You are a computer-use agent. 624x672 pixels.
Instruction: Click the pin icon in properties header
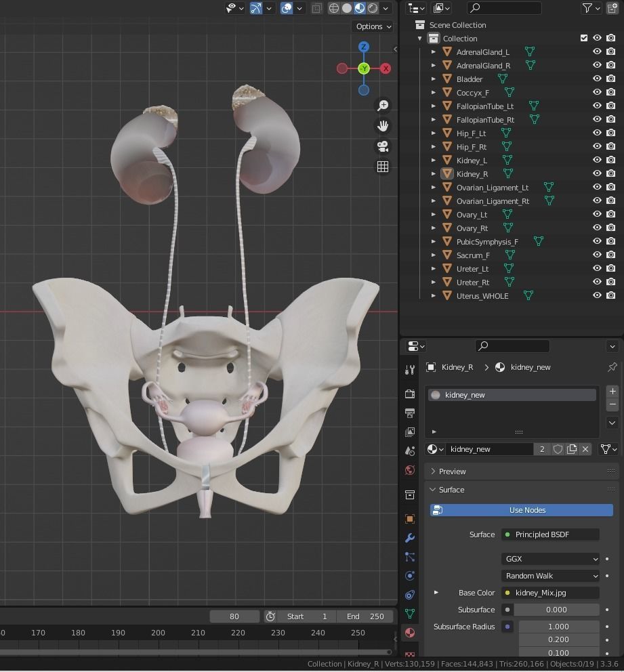[x=612, y=367]
